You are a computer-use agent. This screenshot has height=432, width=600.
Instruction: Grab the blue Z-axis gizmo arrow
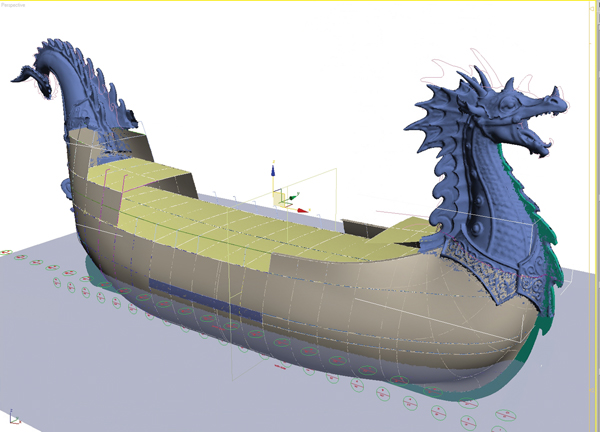pos(273,172)
